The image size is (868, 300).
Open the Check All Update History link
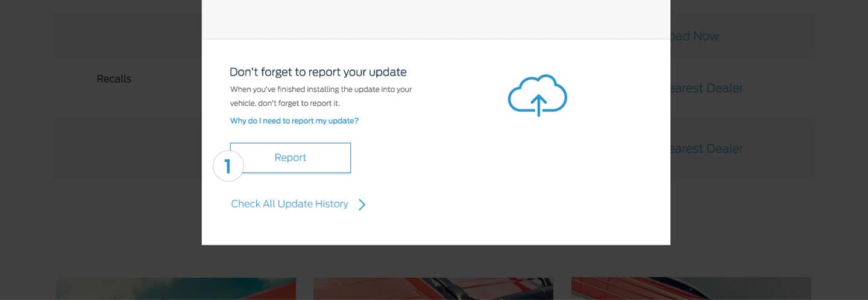click(x=289, y=204)
